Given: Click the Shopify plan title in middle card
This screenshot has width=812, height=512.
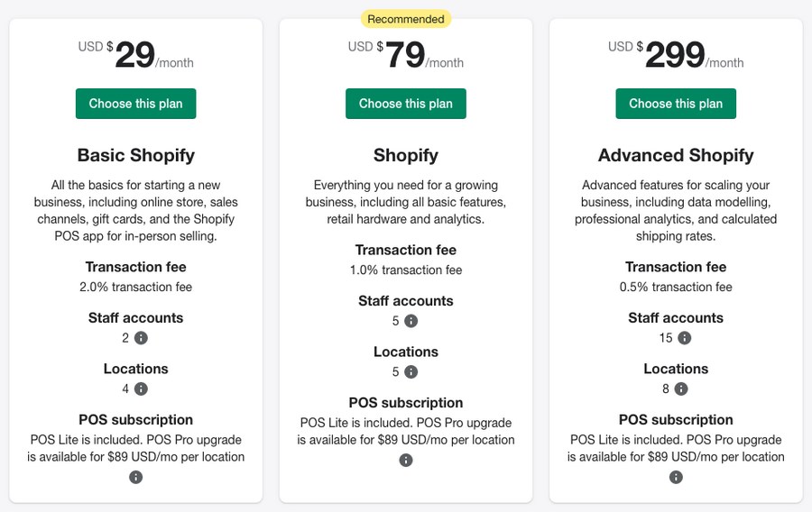Looking at the screenshot, I should tap(406, 155).
